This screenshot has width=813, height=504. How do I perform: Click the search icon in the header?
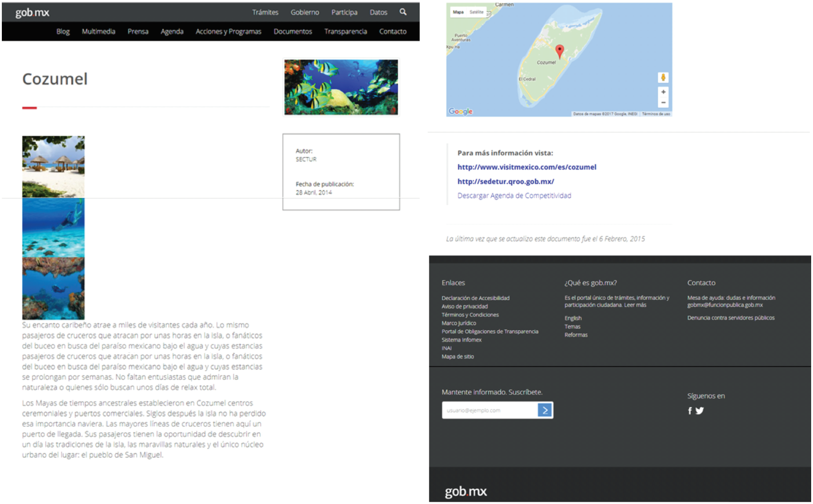(x=403, y=12)
